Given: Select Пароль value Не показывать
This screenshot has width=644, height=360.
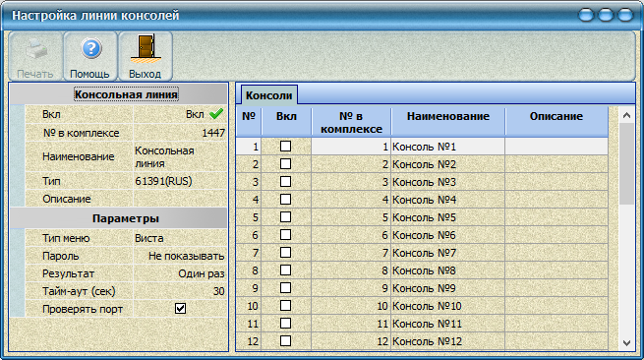Looking at the screenshot, I should tap(180, 256).
